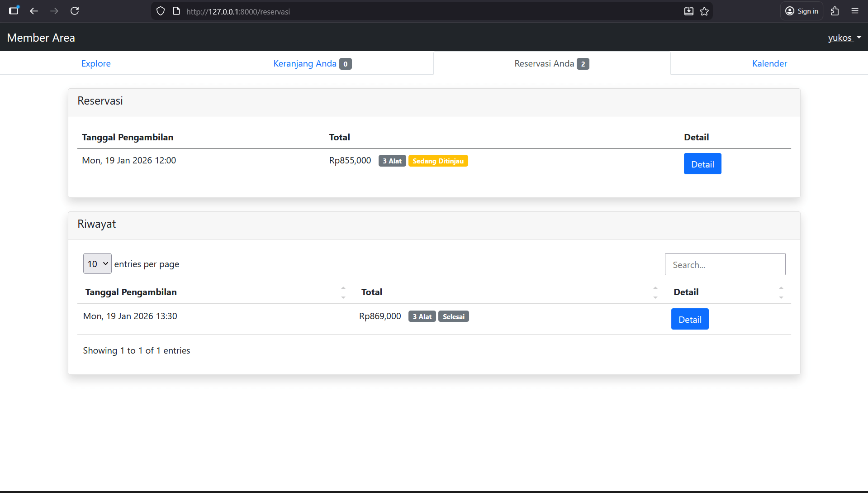Click the 3 Alat badge beside Rp855,000
This screenshot has height=493, width=868.
(392, 161)
